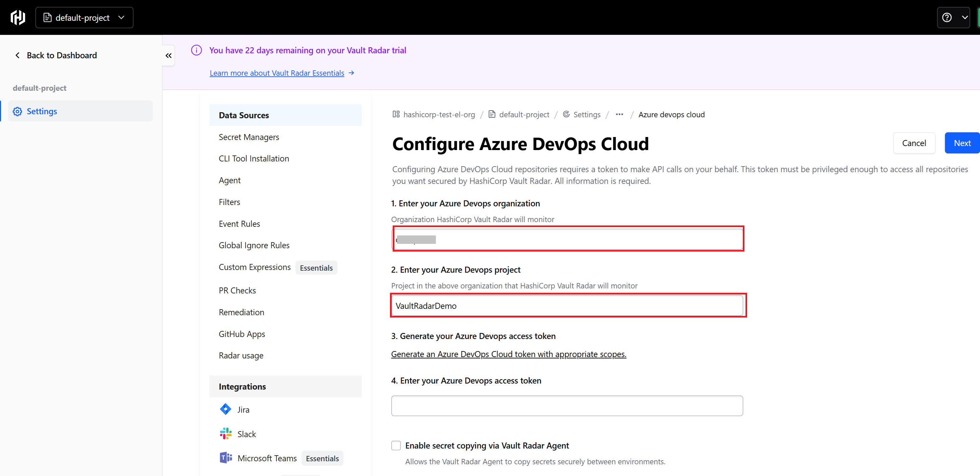Open Generate Azure DevOps Cloud token link

tap(508, 354)
